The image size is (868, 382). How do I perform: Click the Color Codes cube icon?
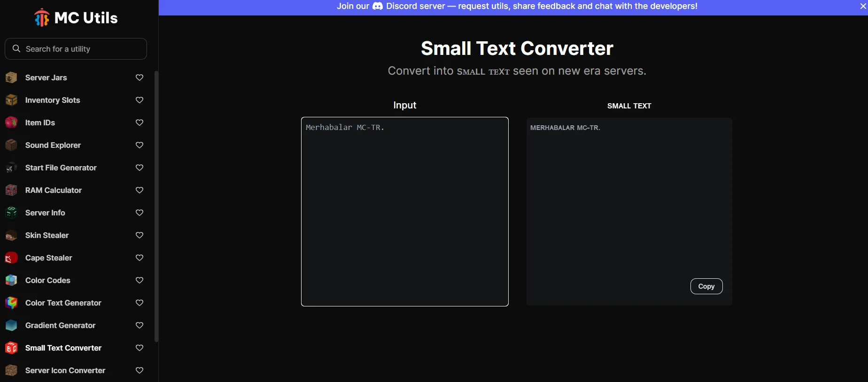[11, 280]
